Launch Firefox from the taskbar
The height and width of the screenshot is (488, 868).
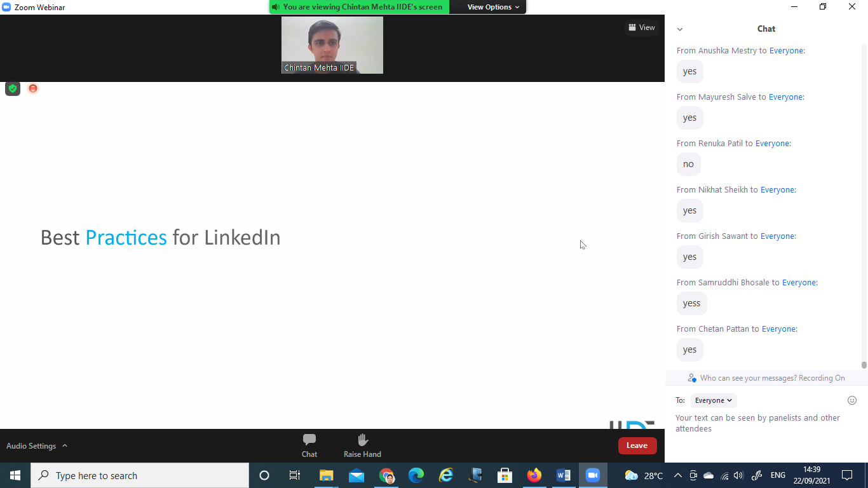(534, 475)
